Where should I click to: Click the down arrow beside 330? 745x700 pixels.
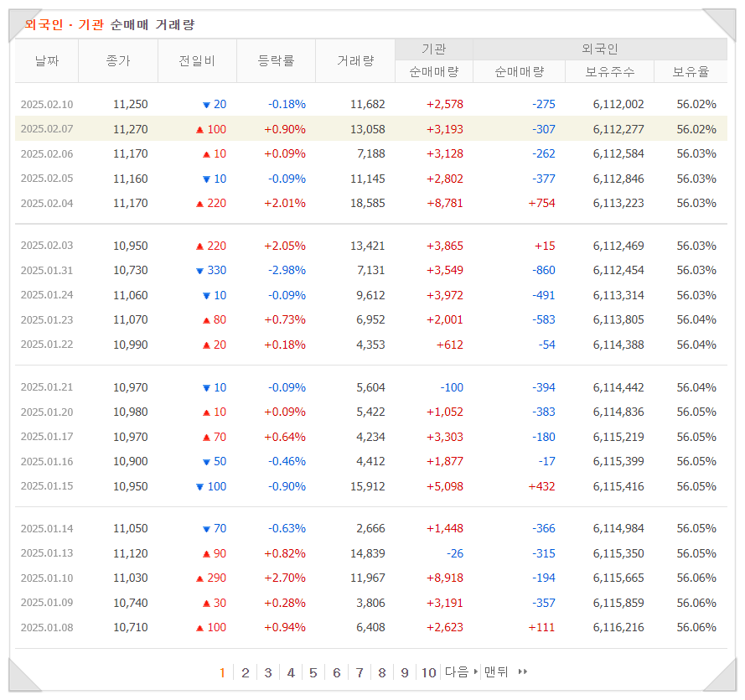(x=200, y=272)
